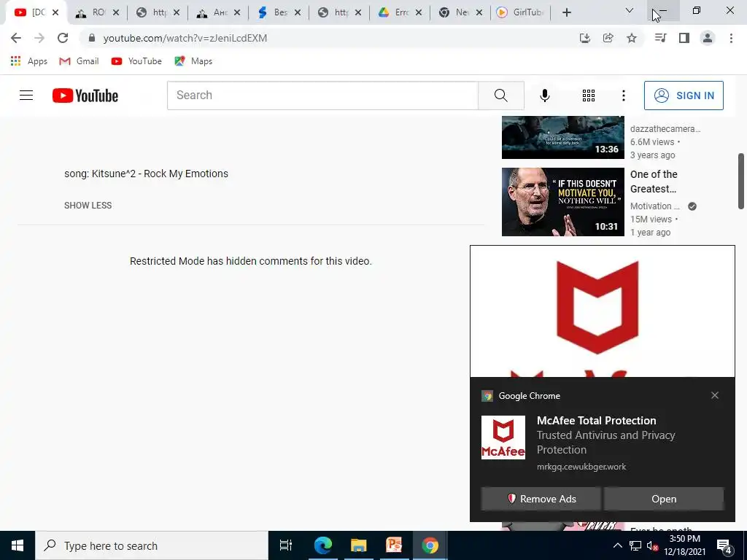The height and width of the screenshot is (560, 747).
Task: Open the Apps bookmark shortcut
Action: click(29, 61)
